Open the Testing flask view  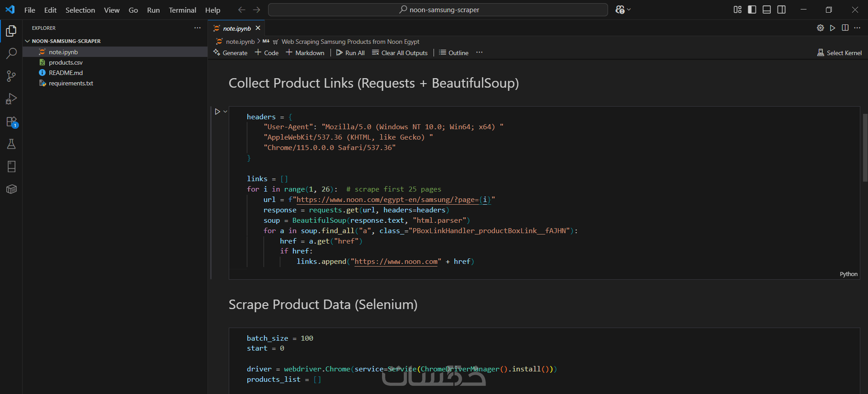(11, 144)
